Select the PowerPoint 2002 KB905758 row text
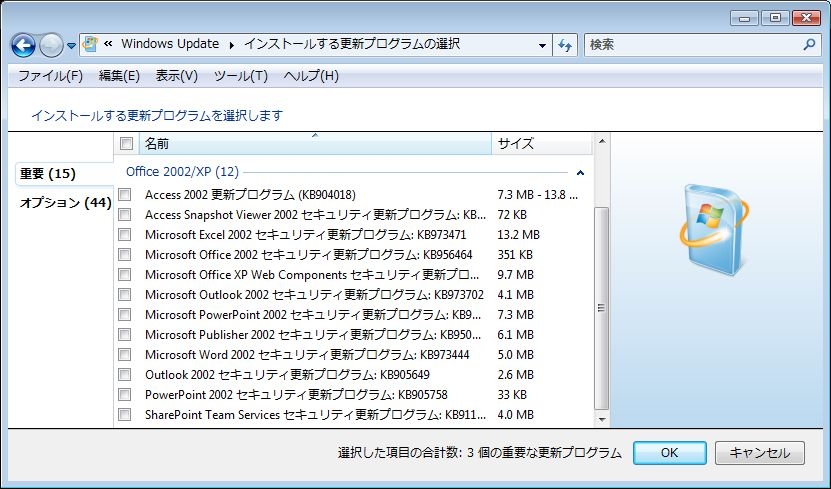The width and height of the screenshot is (831, 489). (296, 395)
